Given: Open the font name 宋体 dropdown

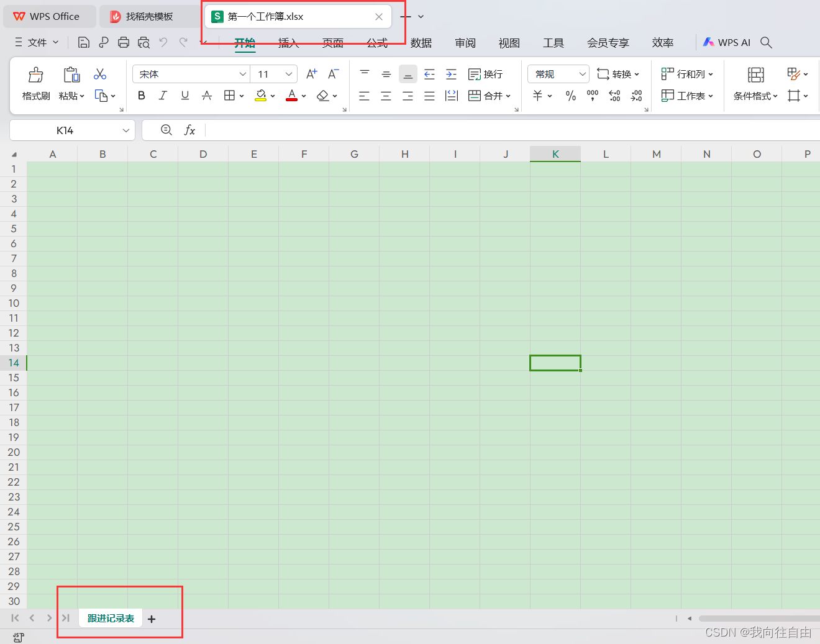Looking at the screenshot, I should 242,74.
